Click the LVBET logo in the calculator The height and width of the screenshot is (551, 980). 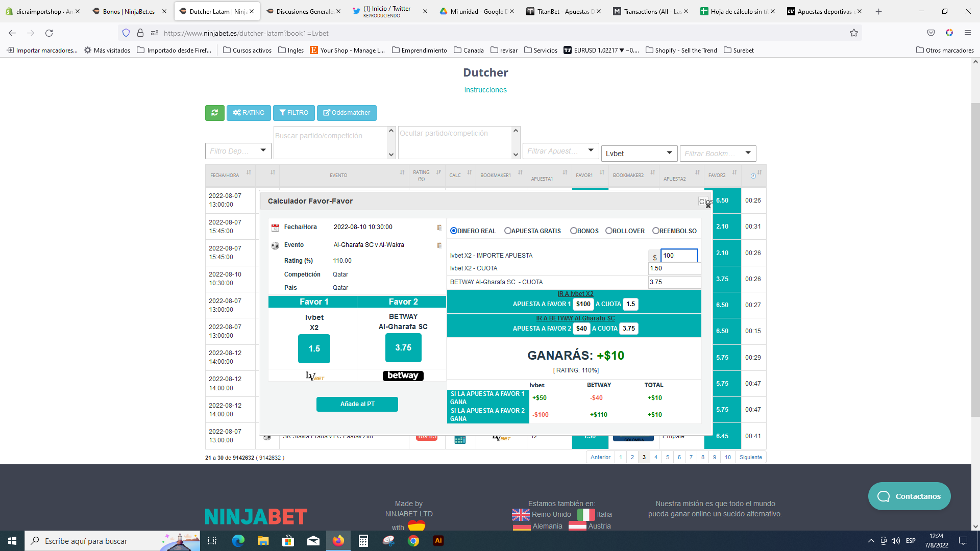(x=314, y=376)
